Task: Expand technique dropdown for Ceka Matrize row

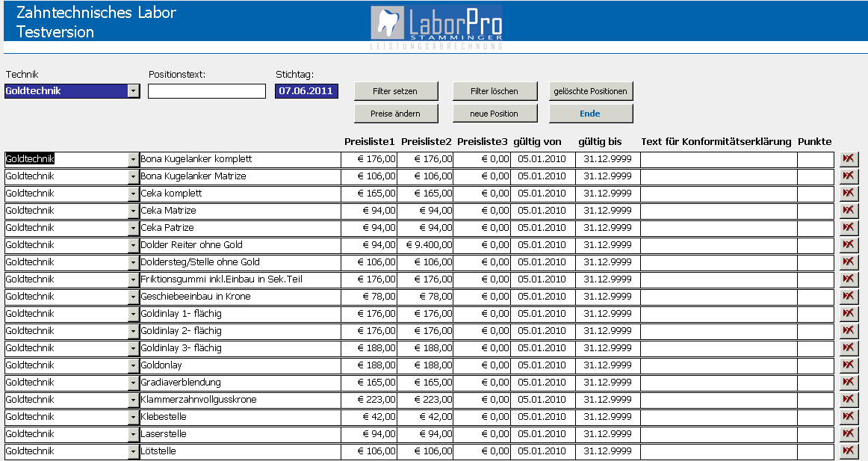Action: click(134, 211)
